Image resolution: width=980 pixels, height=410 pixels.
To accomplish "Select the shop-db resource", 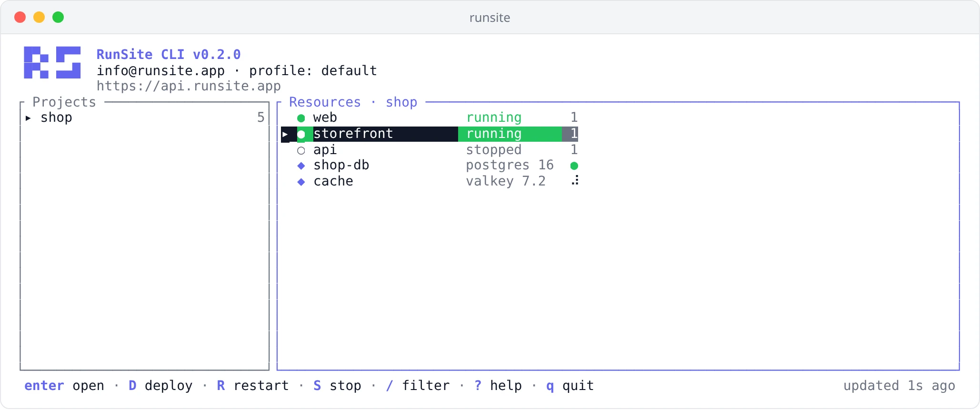I will [430, 166].
